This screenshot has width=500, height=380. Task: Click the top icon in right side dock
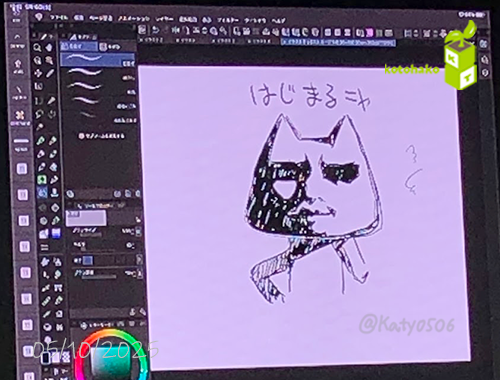click(x=484, y=43)
